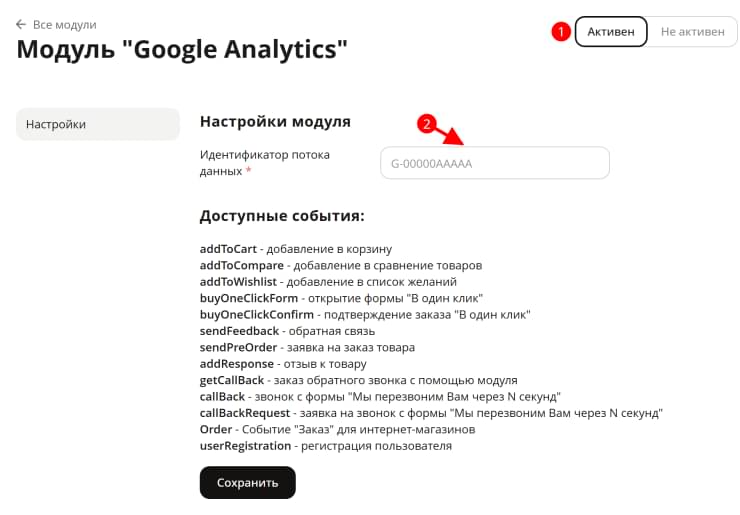Screen dimensions: 740x515
Task: Click the Модуль "Google Analytics" heading
Action: click(x=182, y=49)
